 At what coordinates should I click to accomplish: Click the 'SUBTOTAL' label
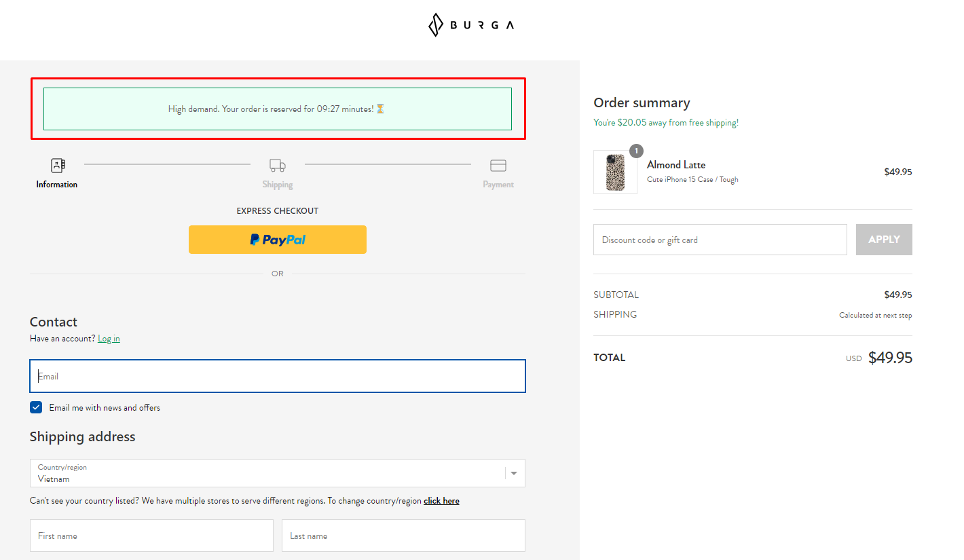[616, 295]
